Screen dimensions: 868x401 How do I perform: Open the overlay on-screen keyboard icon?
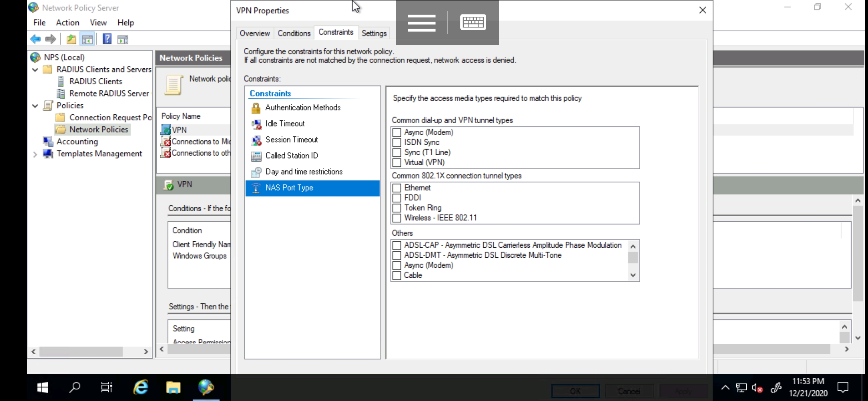pyautogui.click(x=473, y=22)
